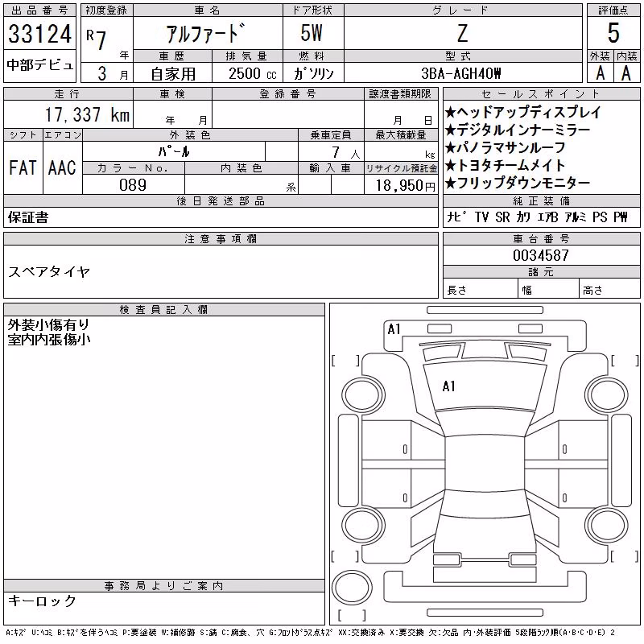Click the A1 mark on front bumper
Viewport: 644px width, 644px height.
pos(394,329)
